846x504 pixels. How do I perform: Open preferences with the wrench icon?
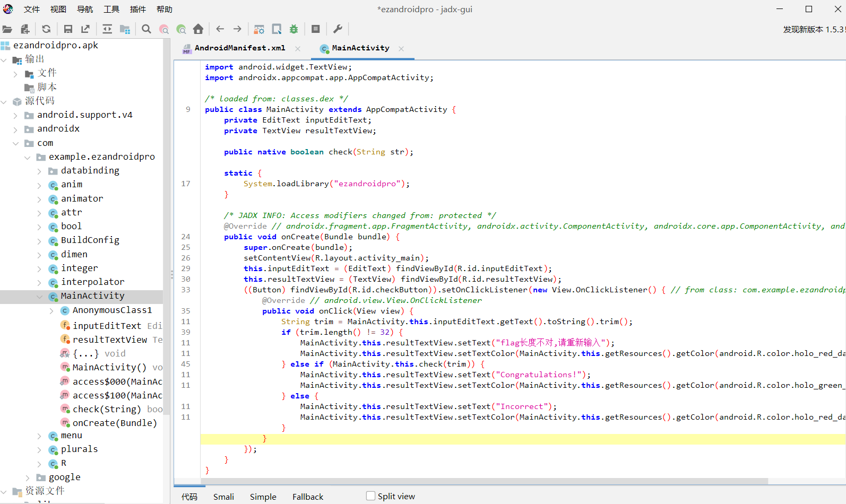click(x=338, y=29)
